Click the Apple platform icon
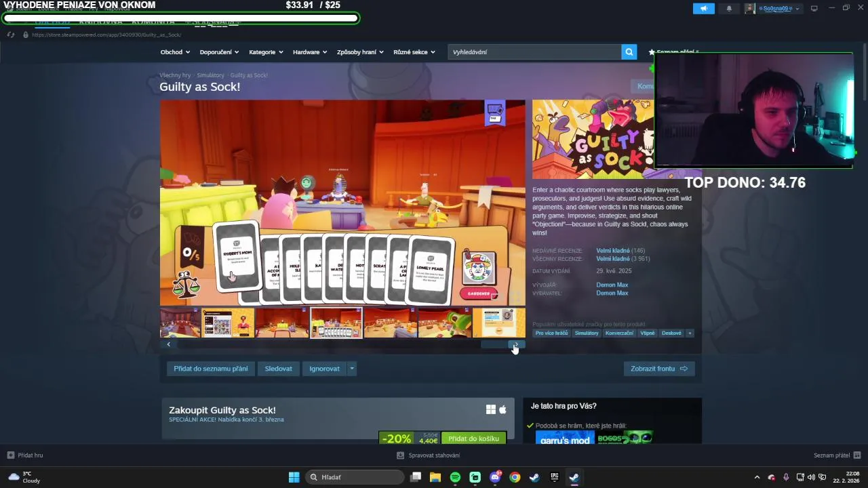 (x=503, y=409)
